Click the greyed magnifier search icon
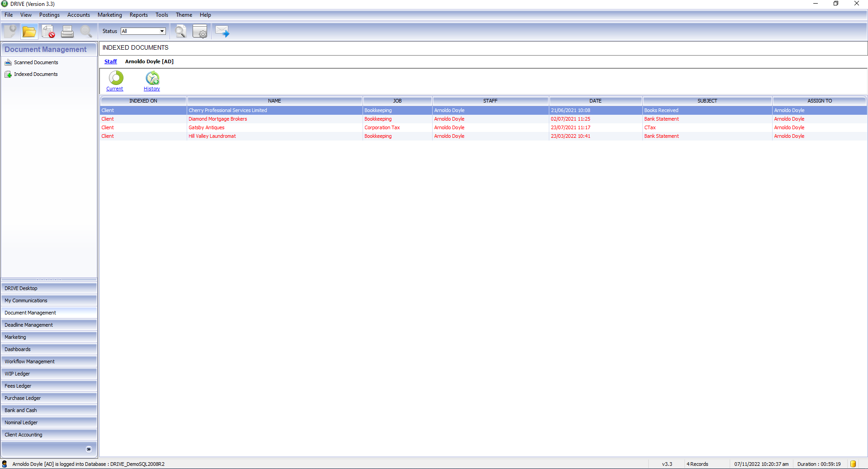The width and height of the screenshot is (868, 469). pyautogui.click(x=86, y=32)
